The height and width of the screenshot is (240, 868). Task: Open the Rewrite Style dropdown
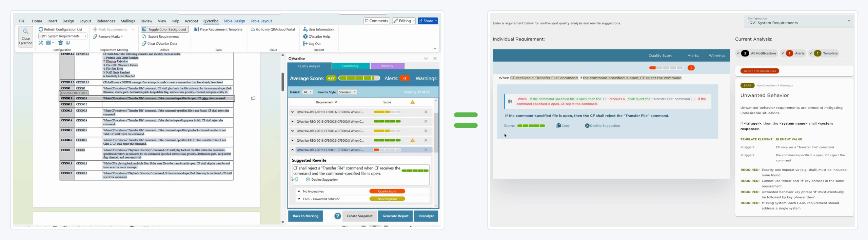(x=347, y=92)
